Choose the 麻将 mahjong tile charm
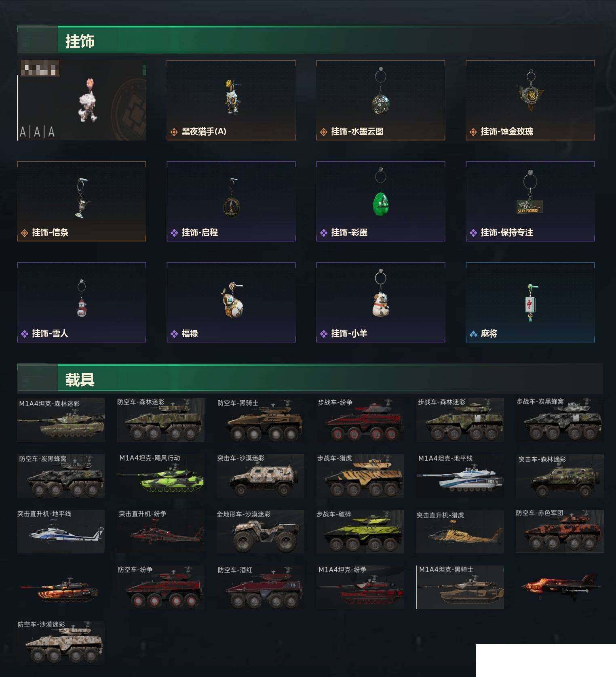 (530, 302)
